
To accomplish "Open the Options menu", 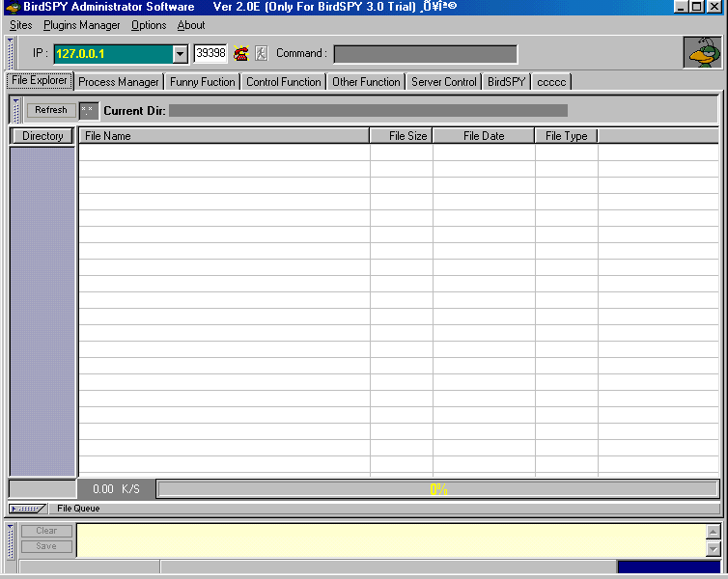I will 149,25.
